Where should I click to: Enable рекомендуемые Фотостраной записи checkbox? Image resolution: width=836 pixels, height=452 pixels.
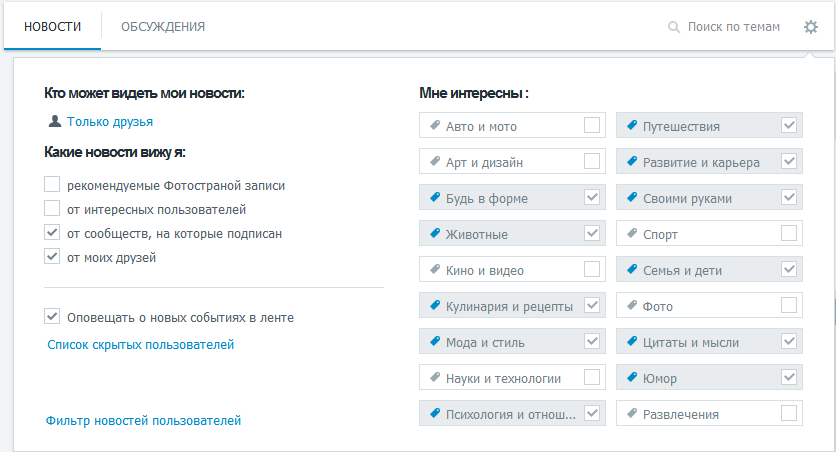pyautogui.click(x=52, y=184)
